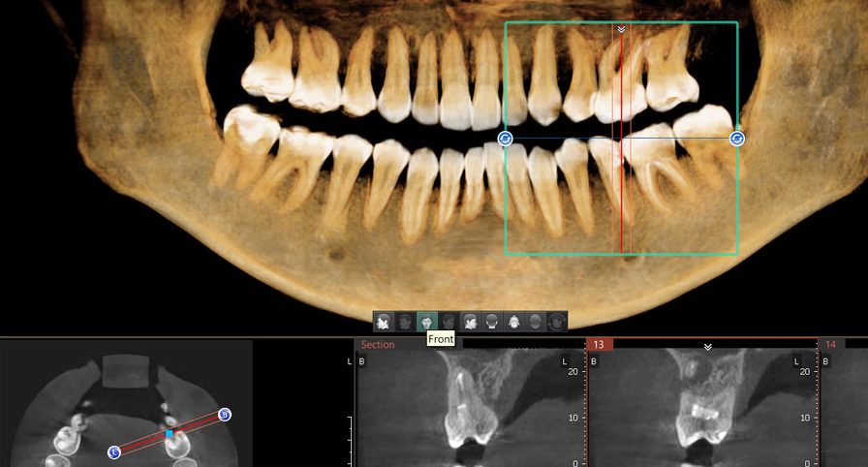Click the Section panel header label
868x467 pixels.
[x=378, y=344]
